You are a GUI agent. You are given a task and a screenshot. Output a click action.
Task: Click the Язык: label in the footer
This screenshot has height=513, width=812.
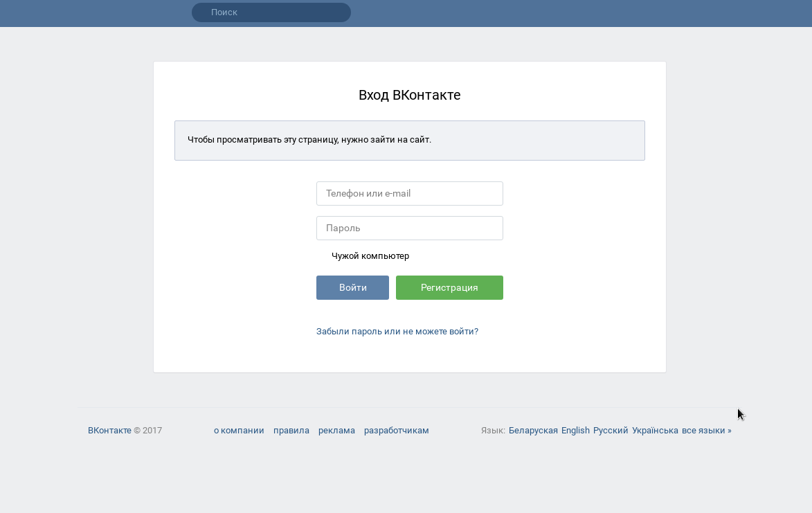click(493, 431)
